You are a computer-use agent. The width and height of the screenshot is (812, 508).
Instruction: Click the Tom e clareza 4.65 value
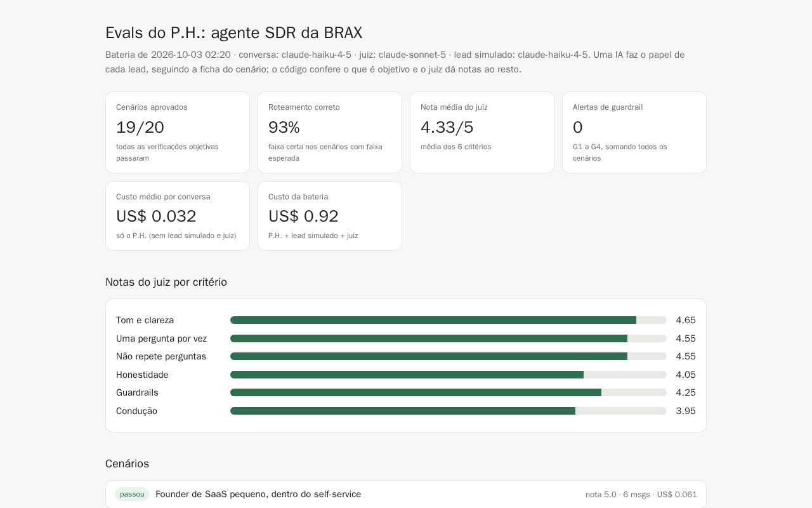coord(686,320)
